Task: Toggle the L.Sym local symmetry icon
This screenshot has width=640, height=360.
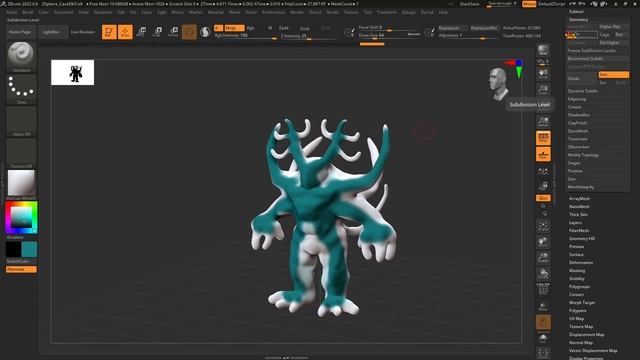Action: 543,171
